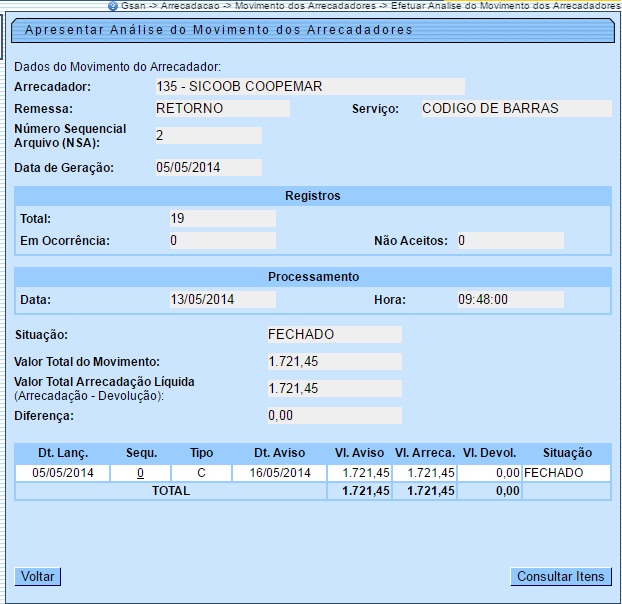Image resolution: width=622 pixels, height=604 pixels.
Task: Focus the Serviço field CODIGO DE BARRAS
Action: [x=514, y=108]
